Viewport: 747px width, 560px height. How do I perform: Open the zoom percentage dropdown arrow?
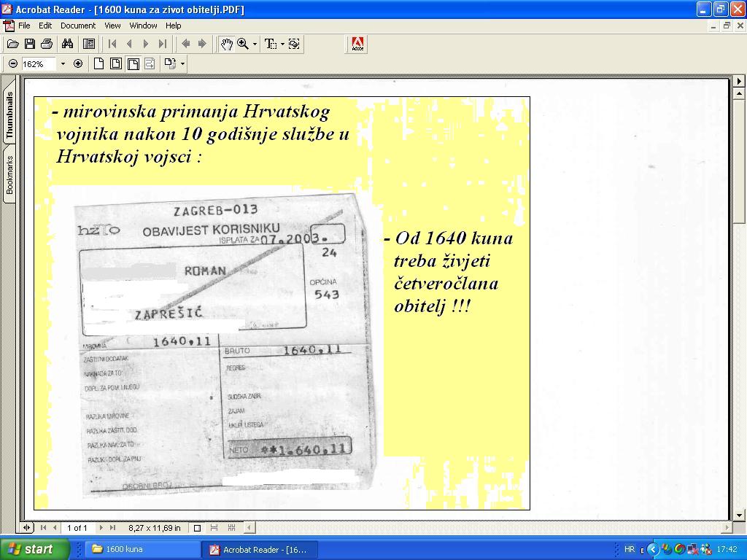pos(63,63)
